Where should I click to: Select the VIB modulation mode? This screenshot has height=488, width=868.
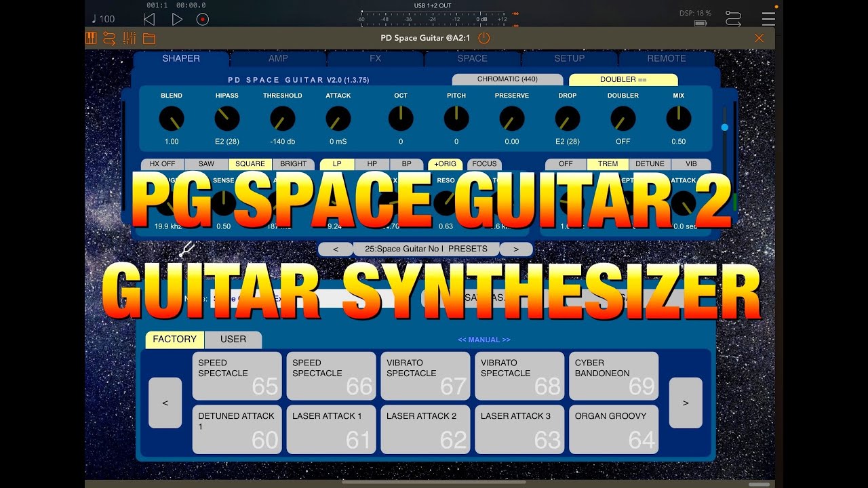coord(691,164)
